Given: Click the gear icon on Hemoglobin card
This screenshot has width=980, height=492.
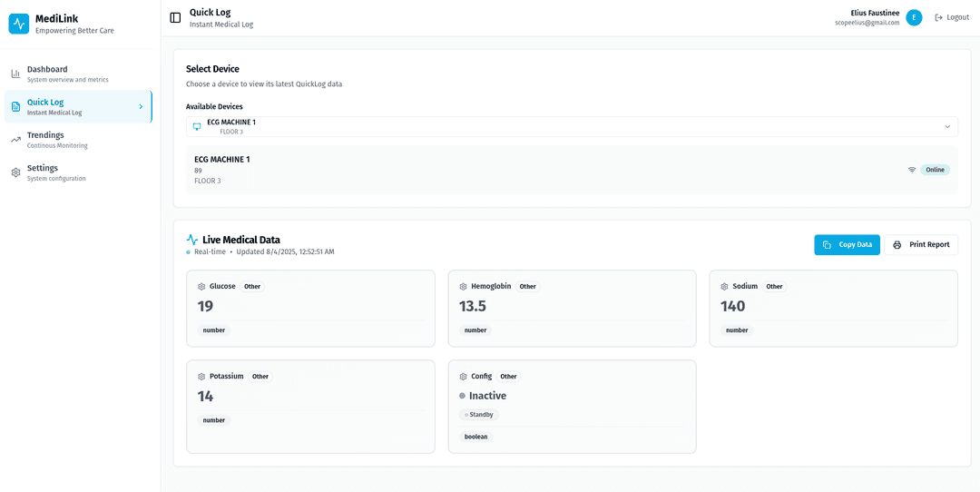Looking at the screenshot, I should (463, 287).
